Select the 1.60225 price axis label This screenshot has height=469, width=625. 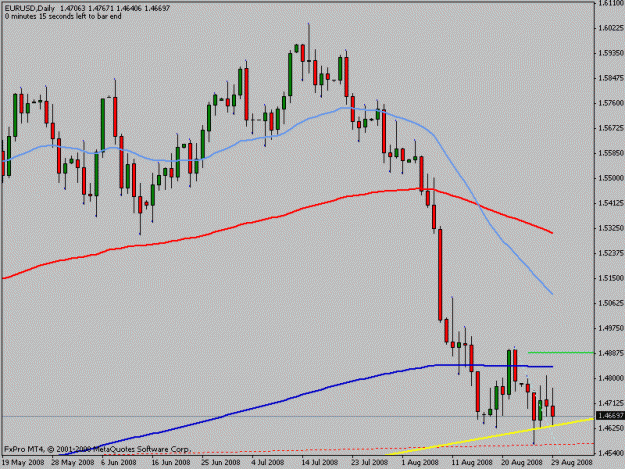click(611, 28)
